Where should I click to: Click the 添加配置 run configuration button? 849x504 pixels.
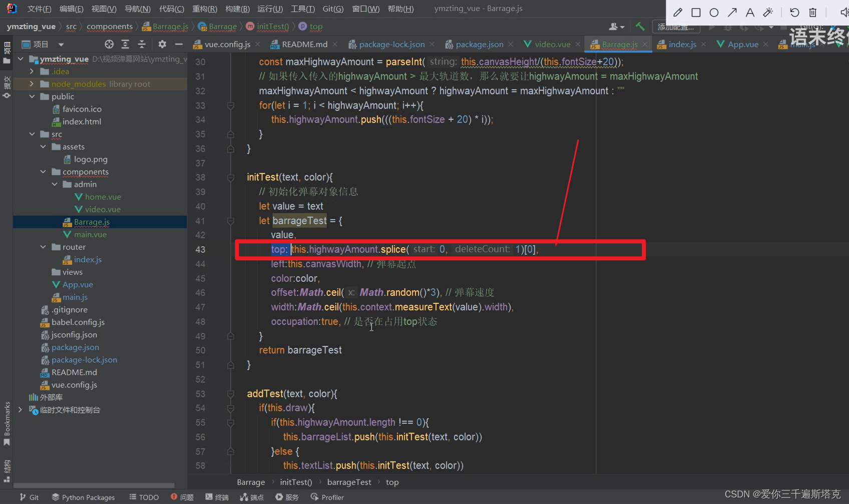(x=676, y=27)
